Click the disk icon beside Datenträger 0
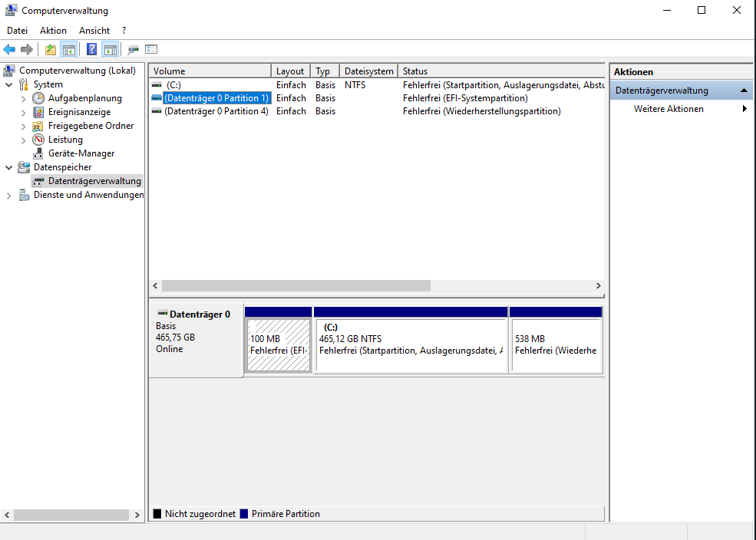 [x=163, y=314]
